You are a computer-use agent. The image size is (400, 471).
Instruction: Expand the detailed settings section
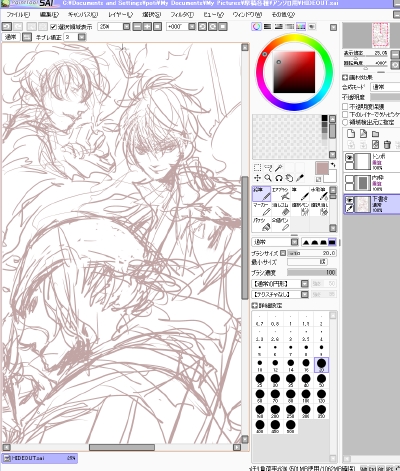pyautogui.click(x=254, y=305)
